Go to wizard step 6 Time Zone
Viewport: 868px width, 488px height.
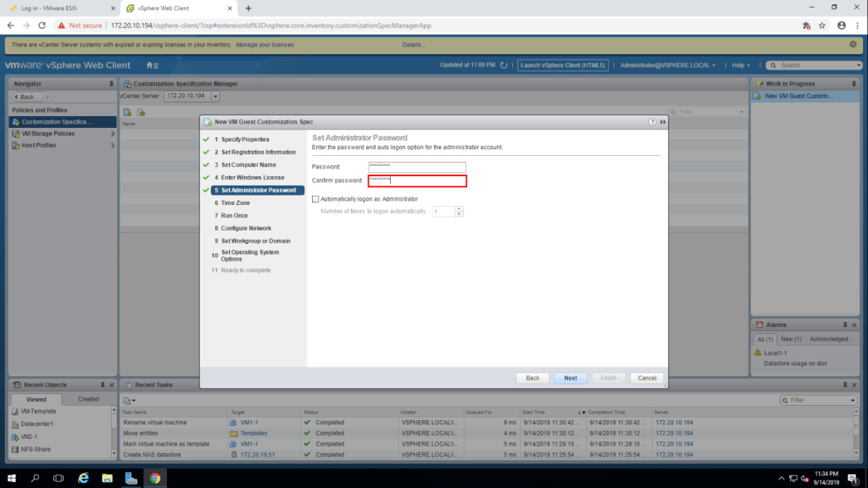(235, 203)
